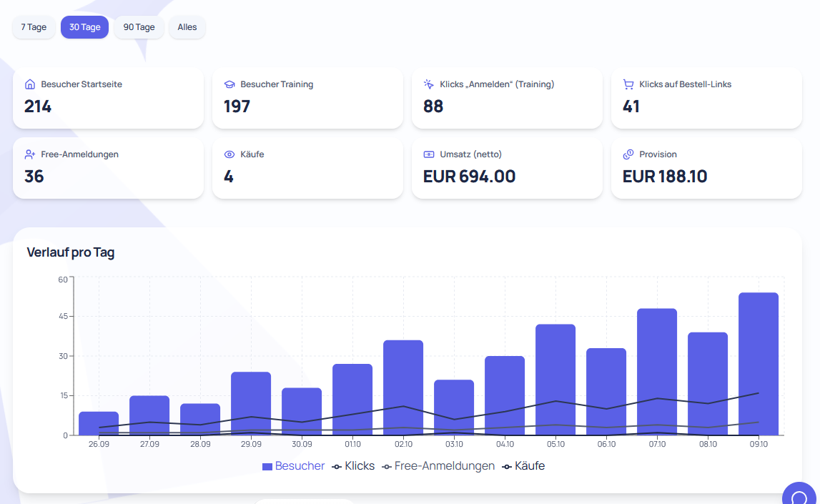
Task: Click the coins icon next to Provision
Action: (628, 154)
